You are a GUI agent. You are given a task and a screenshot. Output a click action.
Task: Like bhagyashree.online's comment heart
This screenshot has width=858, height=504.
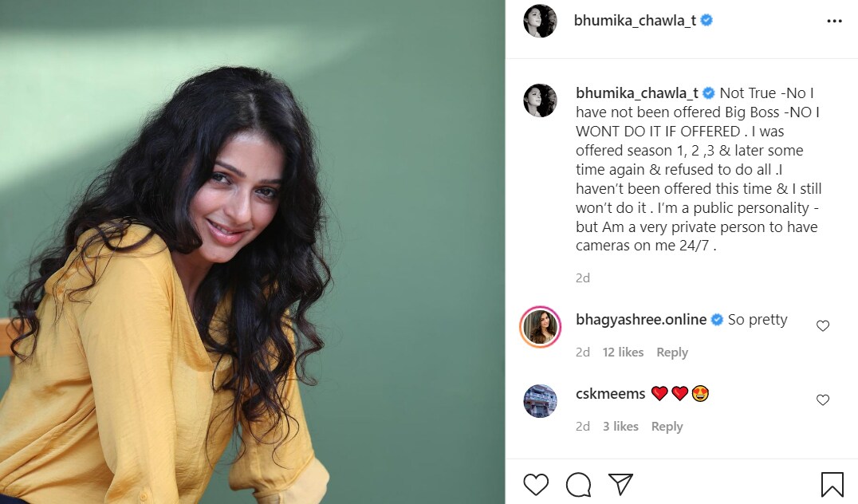coord(822,325)
